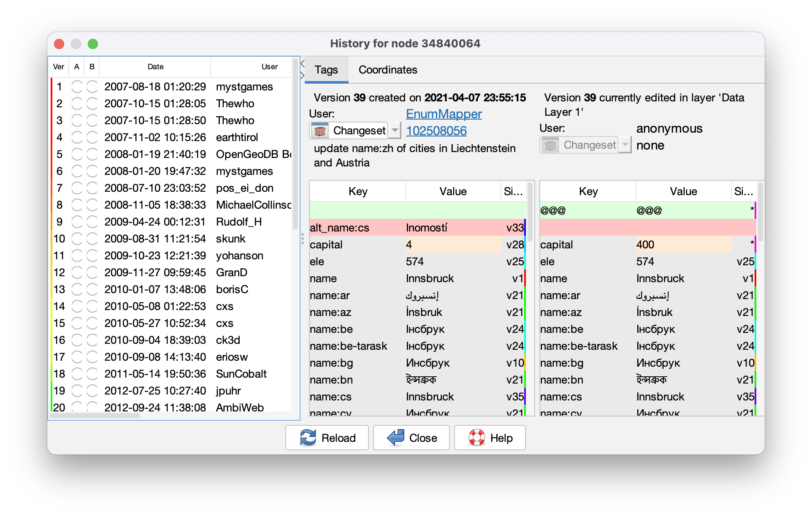
Task: Click the left tag table vertical scrollbar
Action: pos(530,213)
